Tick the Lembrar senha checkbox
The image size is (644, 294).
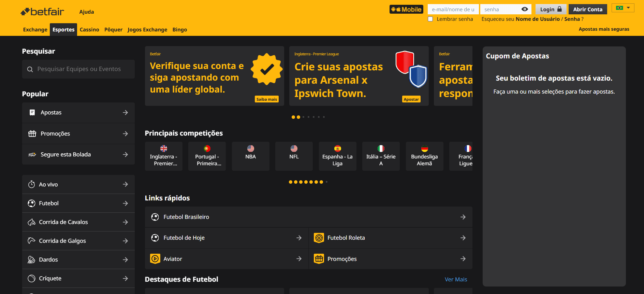[430, 19]
